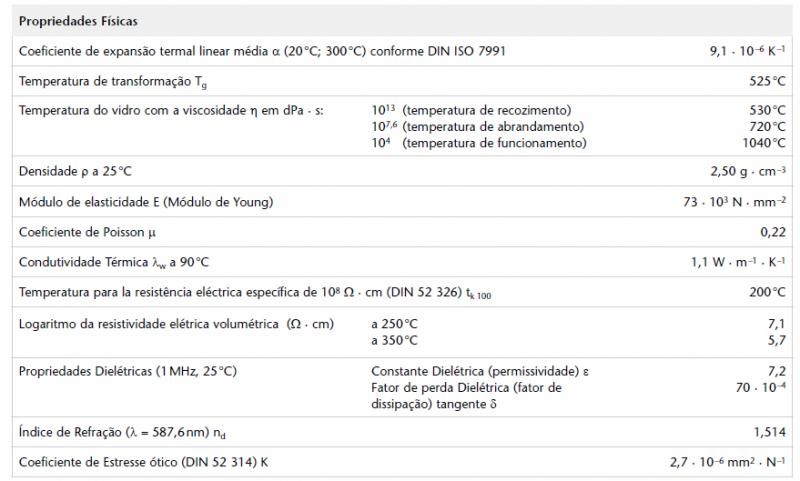Select the Densidade ρ a 25°C row

point(403,171)
